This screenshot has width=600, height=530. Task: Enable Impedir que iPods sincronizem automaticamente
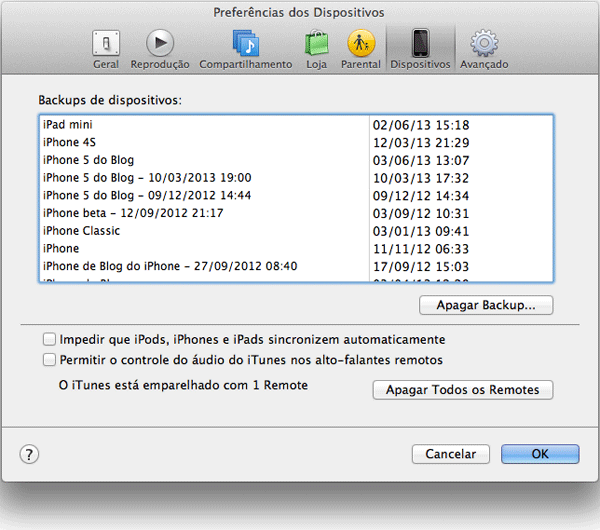49,339
